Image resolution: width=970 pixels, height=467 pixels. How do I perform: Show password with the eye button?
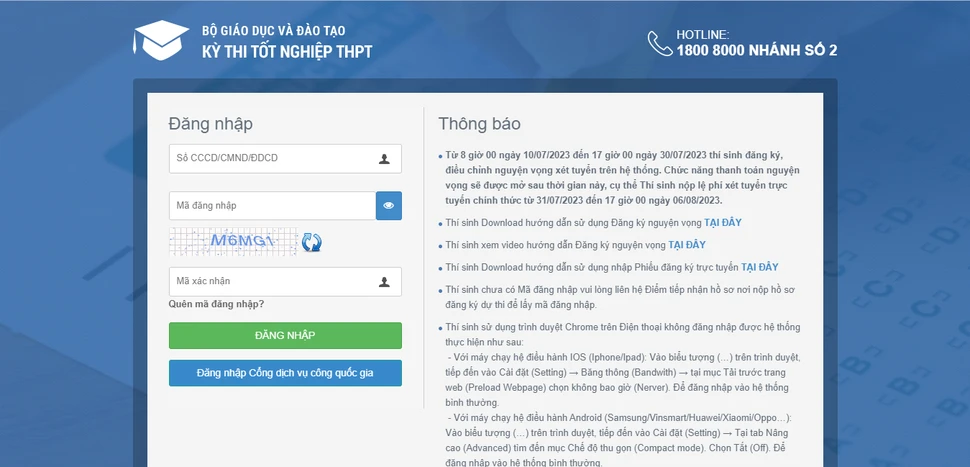388,206
